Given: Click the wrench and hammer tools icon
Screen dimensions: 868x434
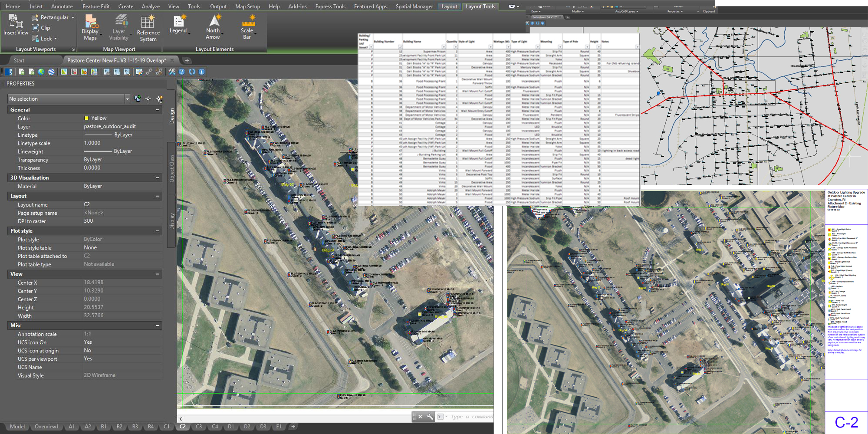Looking at the screenshot, I should (172, 72).
